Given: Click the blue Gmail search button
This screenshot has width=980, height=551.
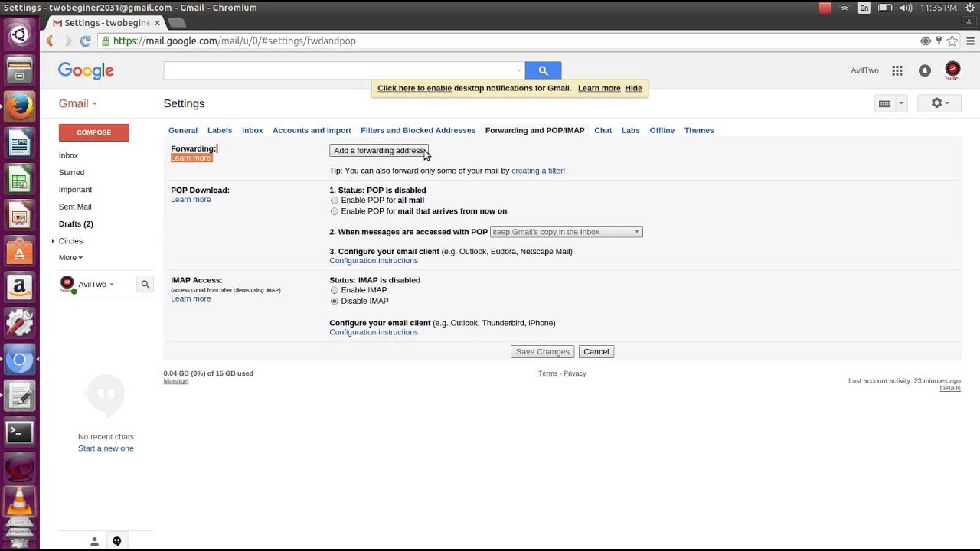Looking at the screenshot, I should [x=543, y=70].
